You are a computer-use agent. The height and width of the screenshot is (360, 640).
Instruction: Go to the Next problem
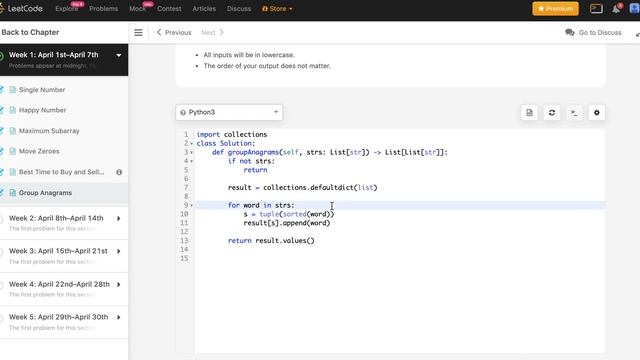coord(212,33)
